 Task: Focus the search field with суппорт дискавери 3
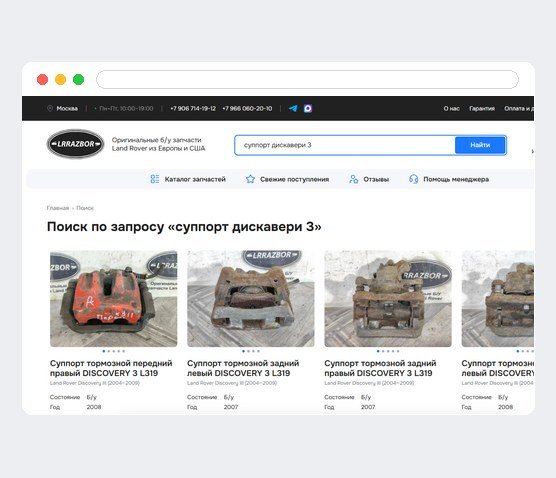(x=345, y=145)
